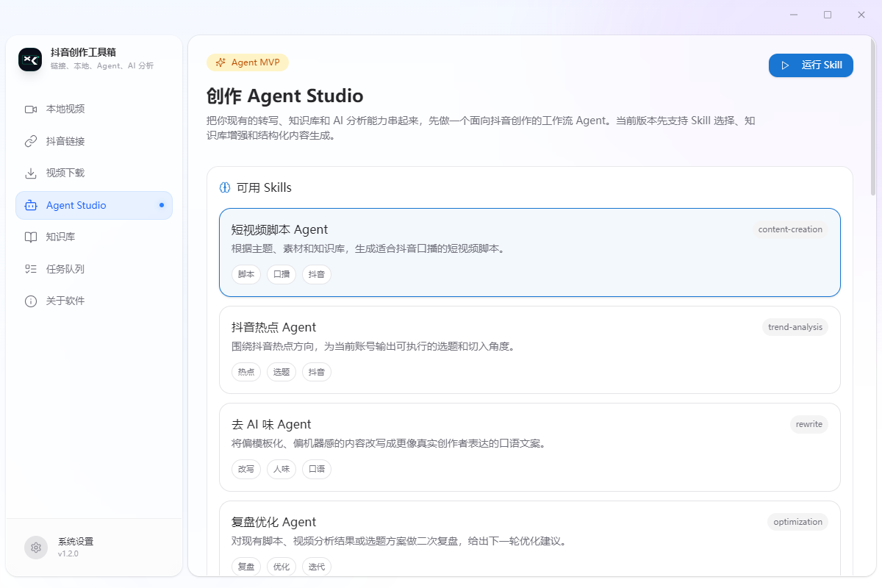Select the 复盘优化 Agent card
The image size is (882, 588).
pos(530,539)
